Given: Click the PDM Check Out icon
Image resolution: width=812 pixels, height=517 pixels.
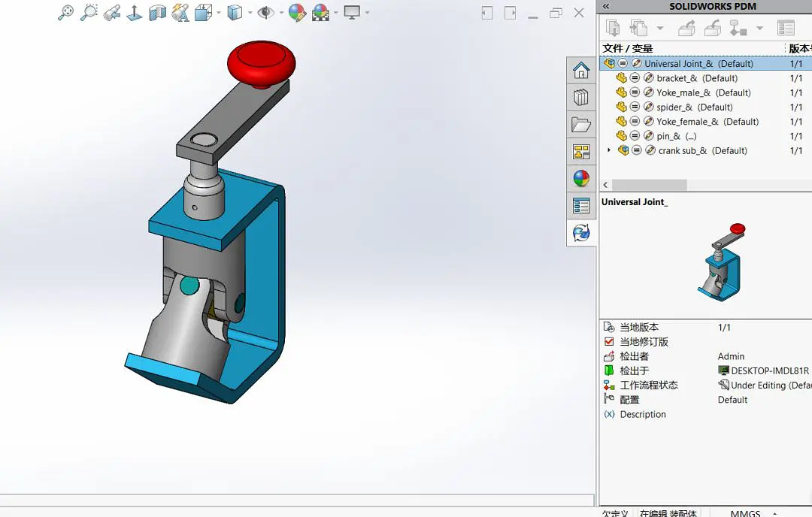Looking at the screenshot, I should [x=686, y=28].
